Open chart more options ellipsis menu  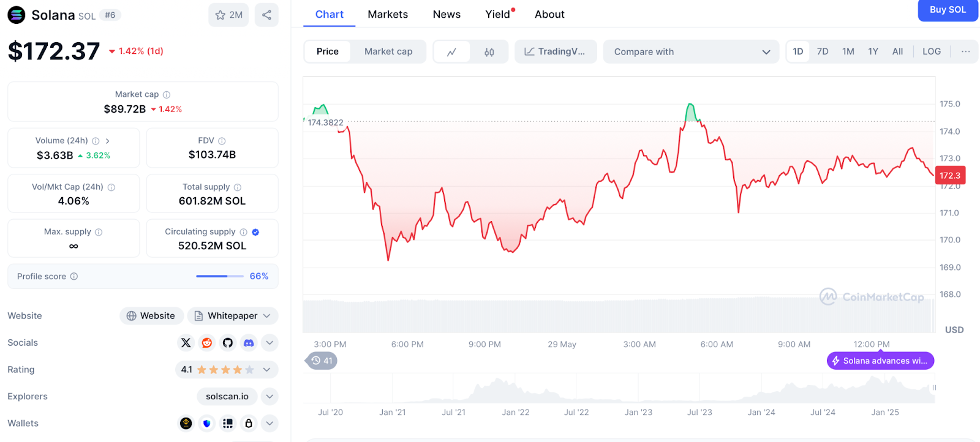click(x=966, y=51)
